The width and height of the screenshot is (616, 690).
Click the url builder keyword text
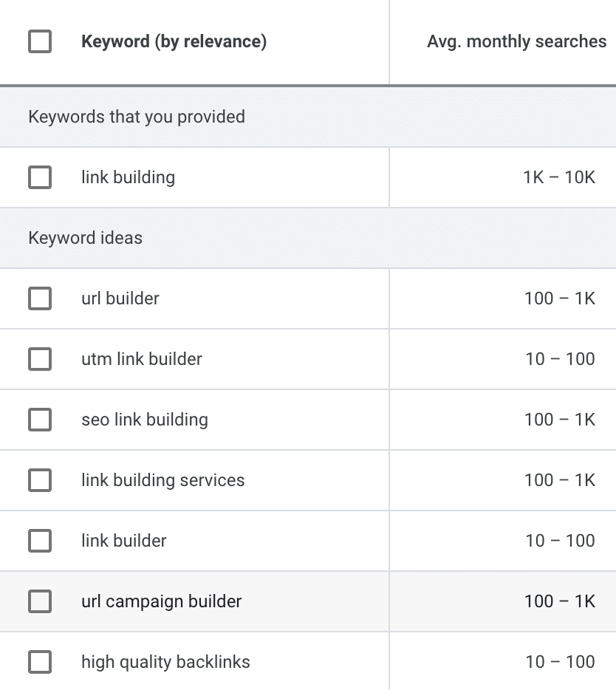point(120,298)
